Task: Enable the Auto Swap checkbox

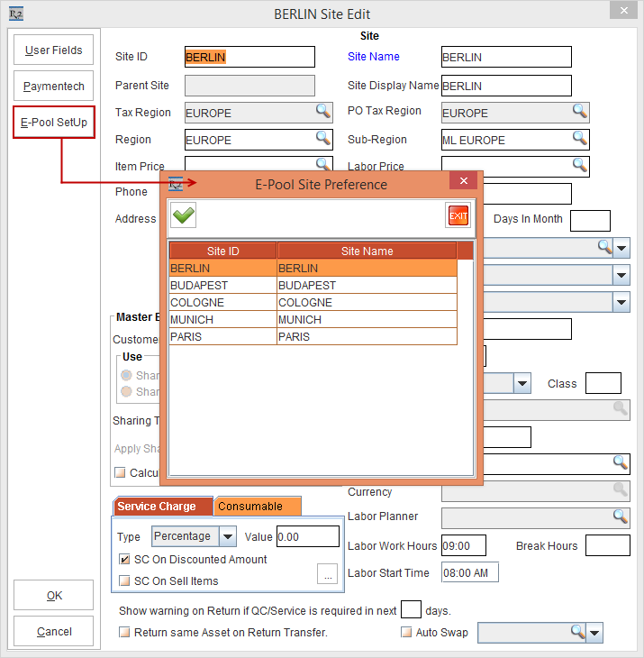Action: (406, 633)
